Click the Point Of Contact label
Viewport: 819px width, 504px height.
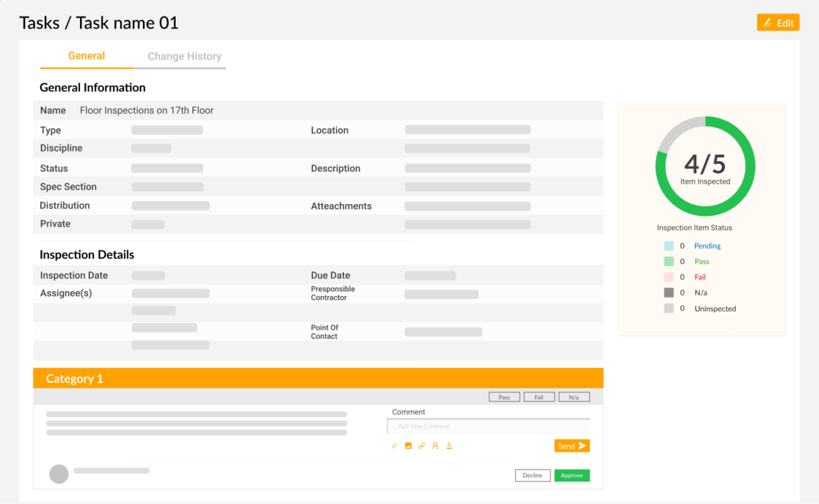(324, 332)
